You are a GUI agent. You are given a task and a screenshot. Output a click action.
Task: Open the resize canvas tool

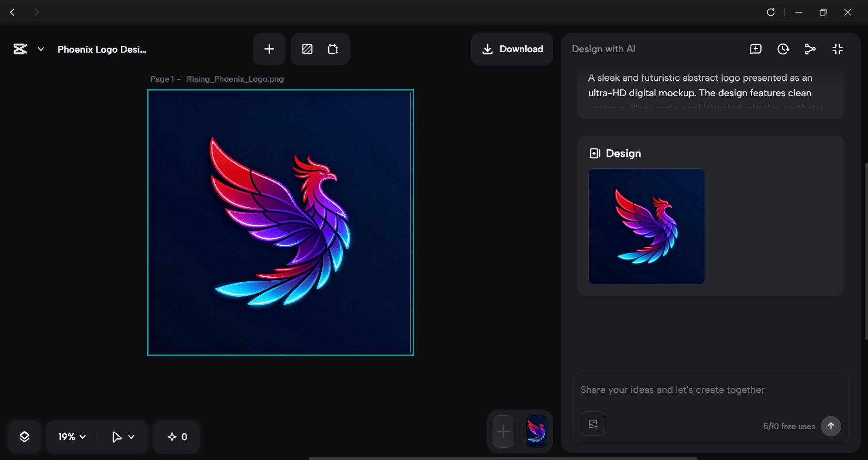333,49
